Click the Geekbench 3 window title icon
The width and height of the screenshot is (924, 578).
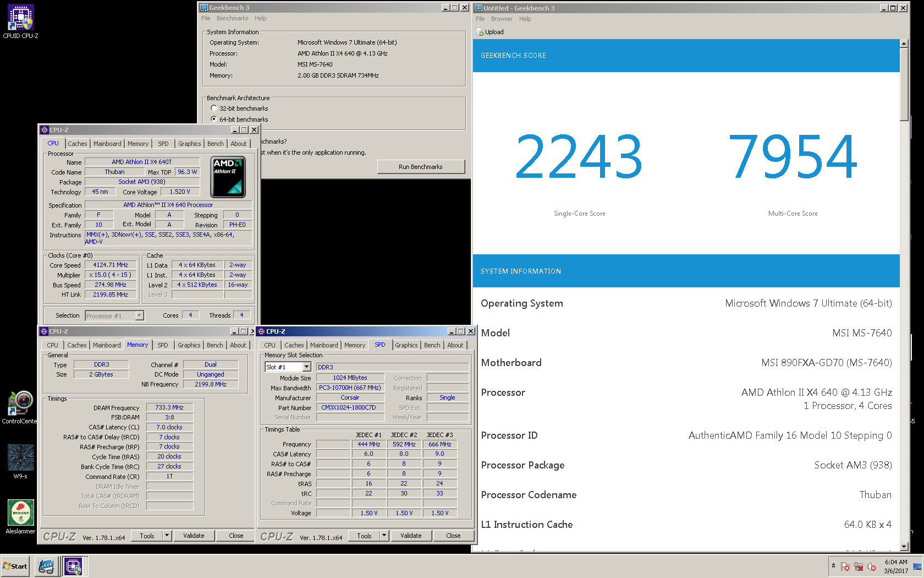point(204,8)
